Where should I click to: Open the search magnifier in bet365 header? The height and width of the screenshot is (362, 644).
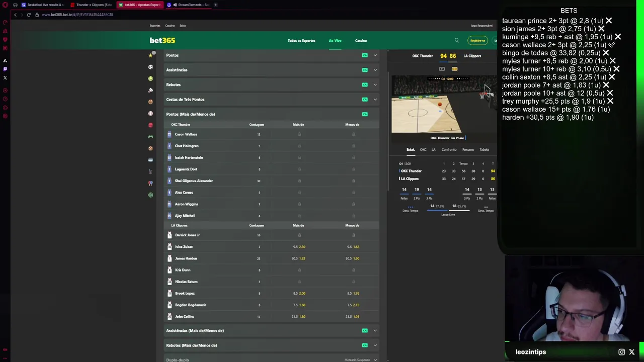click(457, 40)
